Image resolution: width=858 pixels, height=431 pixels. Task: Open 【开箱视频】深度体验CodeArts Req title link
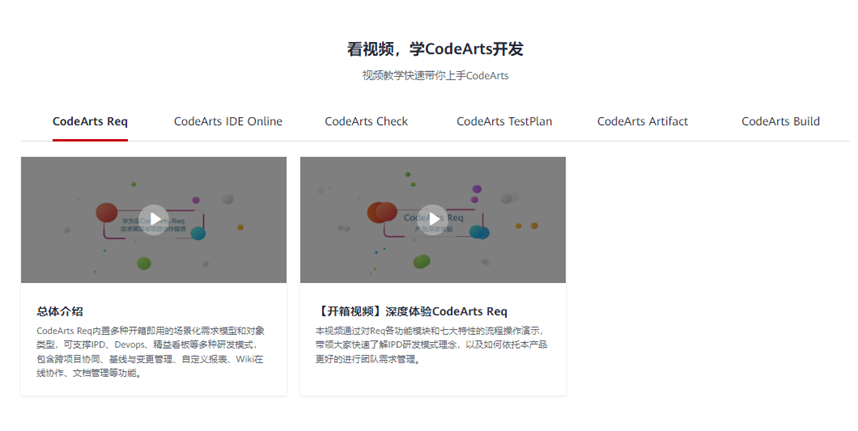coord(411,311)
